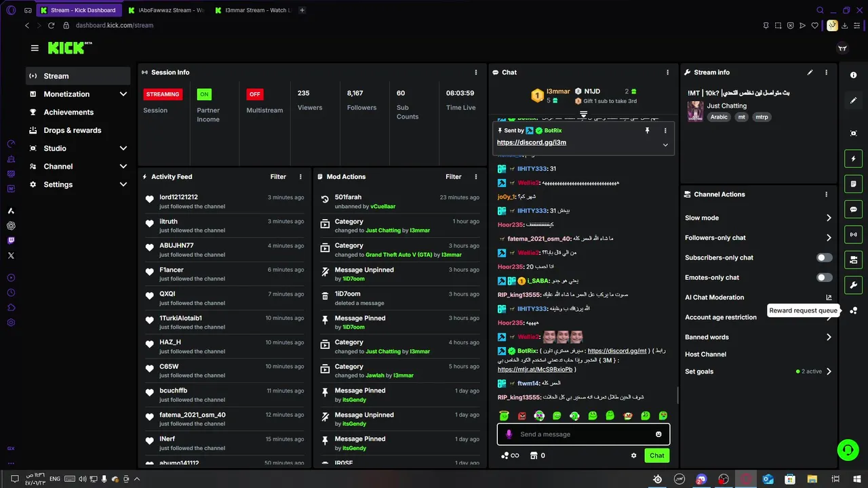Click the green Chat send button

pyautogui.click(x=657, y=455)
